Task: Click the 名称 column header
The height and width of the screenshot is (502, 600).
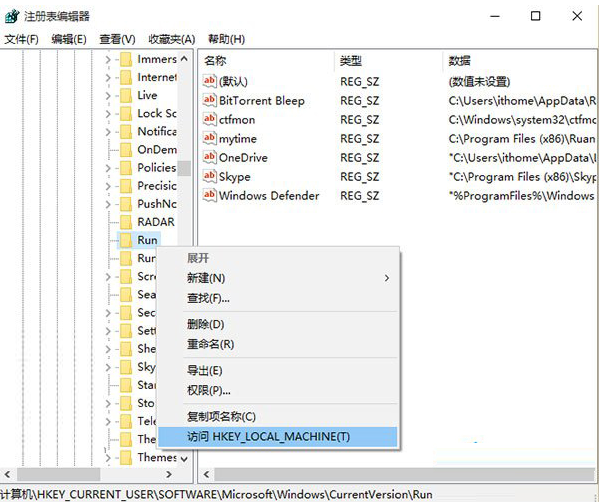Action: pos(216,60)
